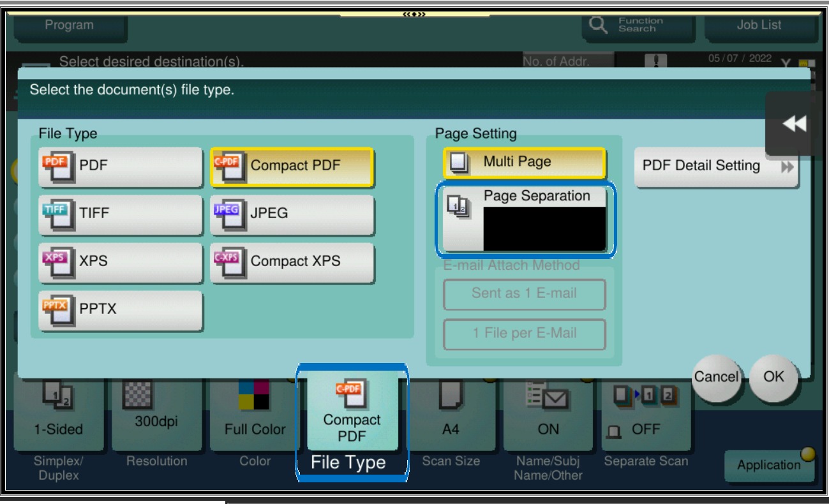The width and height of the screenshot is (829, 504).
Task: Select the PDF file type
Action: (x=120, y=167)
